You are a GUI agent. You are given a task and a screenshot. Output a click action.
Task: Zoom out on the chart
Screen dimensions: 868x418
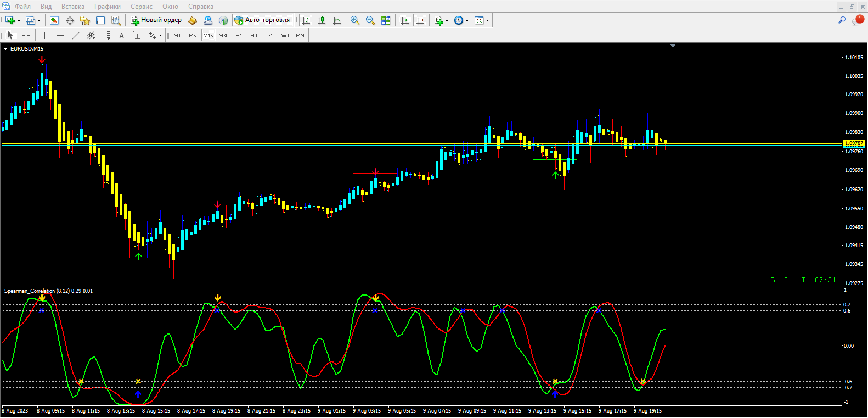(x=370, y=20)
